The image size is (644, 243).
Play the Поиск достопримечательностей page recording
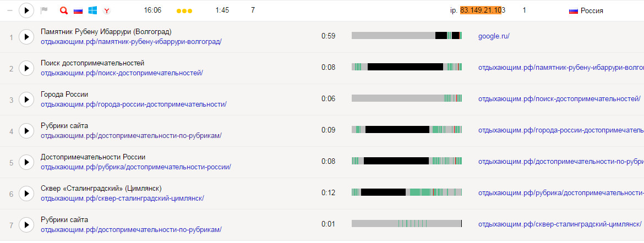pyautogui.click(x=26, y=68)
